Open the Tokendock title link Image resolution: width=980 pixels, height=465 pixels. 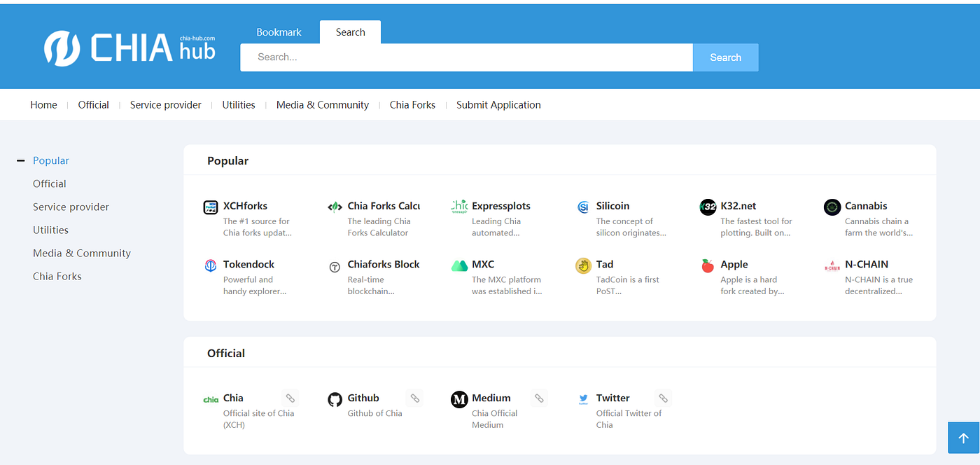pyautogui.click(x=248, y=264)
